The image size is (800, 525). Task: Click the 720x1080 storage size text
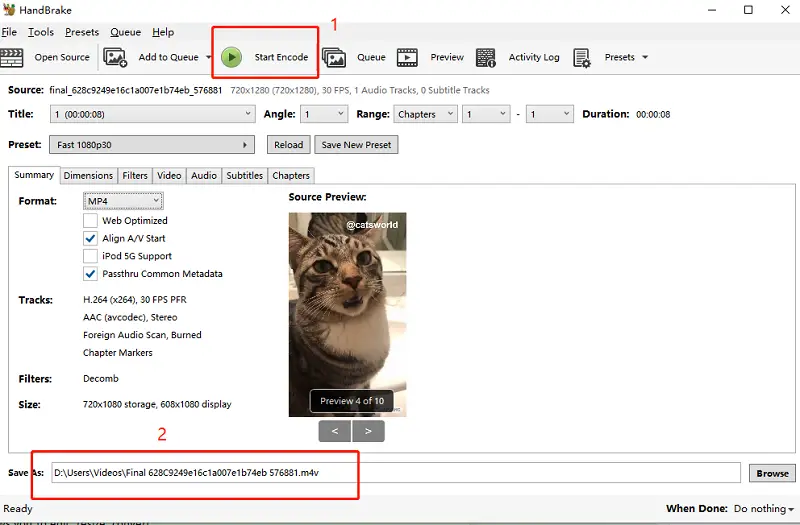point(157,405)
